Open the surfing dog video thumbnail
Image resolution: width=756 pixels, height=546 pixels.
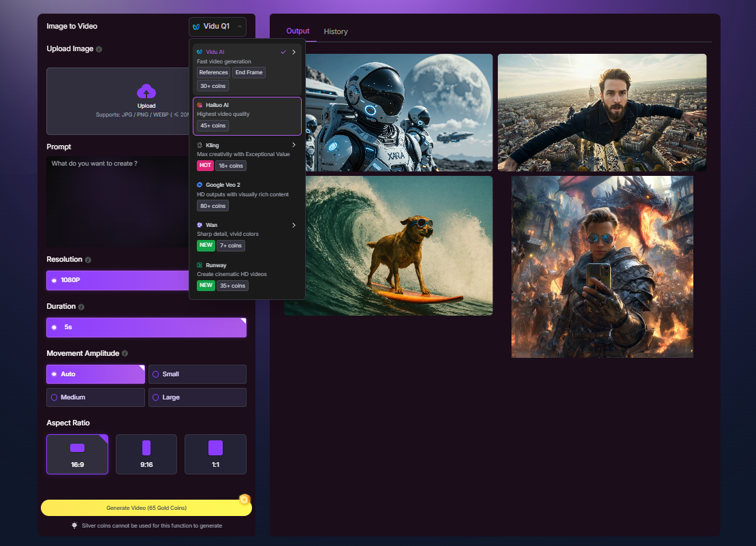coord(388,245)
